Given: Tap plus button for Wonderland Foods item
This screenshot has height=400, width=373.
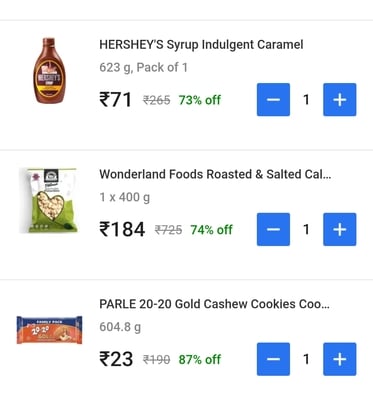Looking at the screenshot, I should [340, 229].
